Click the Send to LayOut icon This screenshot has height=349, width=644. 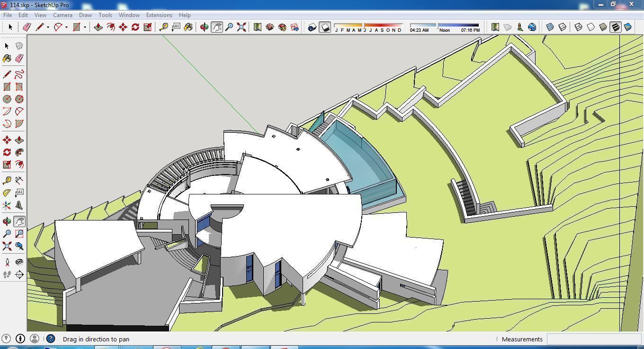coord(295,27)
